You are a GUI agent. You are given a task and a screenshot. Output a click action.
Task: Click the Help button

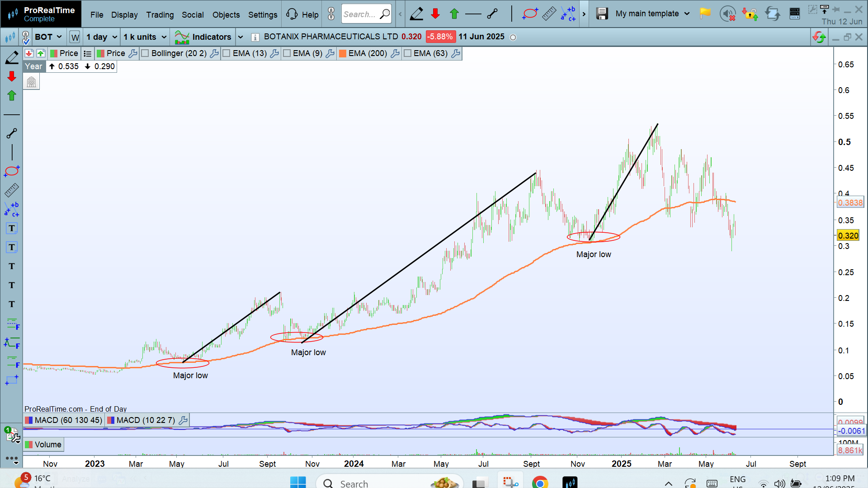point(302,14)
